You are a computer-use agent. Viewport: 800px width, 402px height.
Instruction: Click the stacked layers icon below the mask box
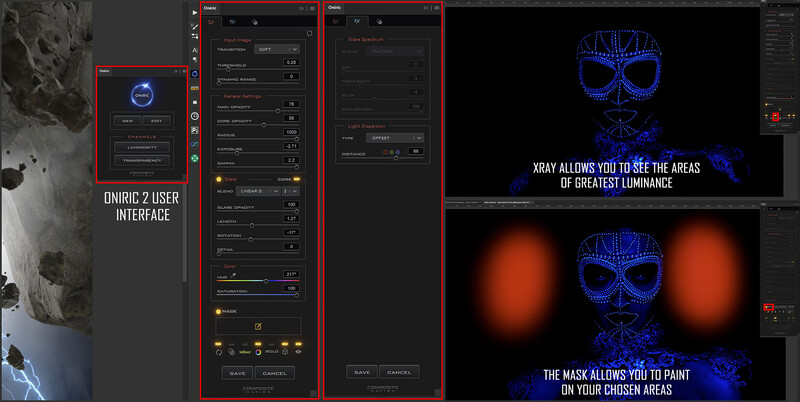232,351
